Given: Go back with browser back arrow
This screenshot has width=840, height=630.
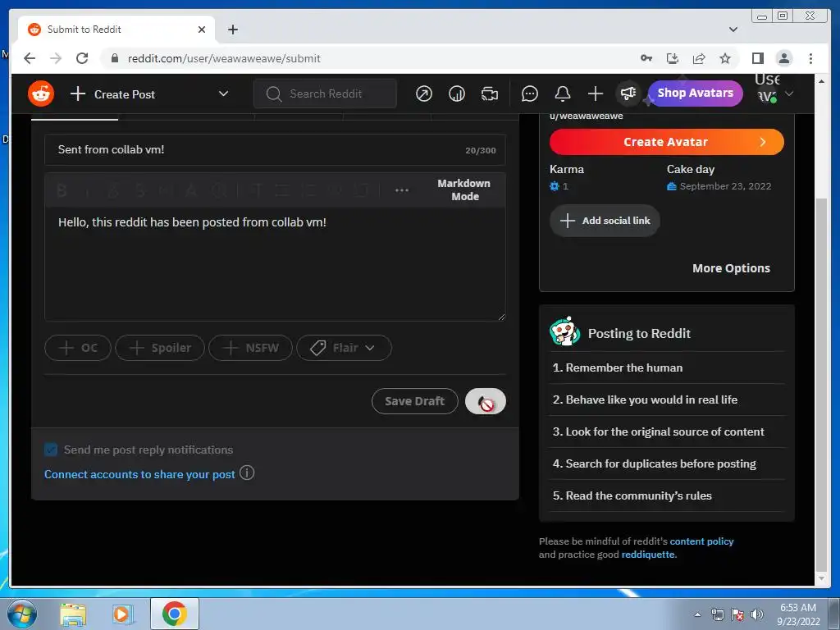Looking at the screenshot, I should 30,58.
